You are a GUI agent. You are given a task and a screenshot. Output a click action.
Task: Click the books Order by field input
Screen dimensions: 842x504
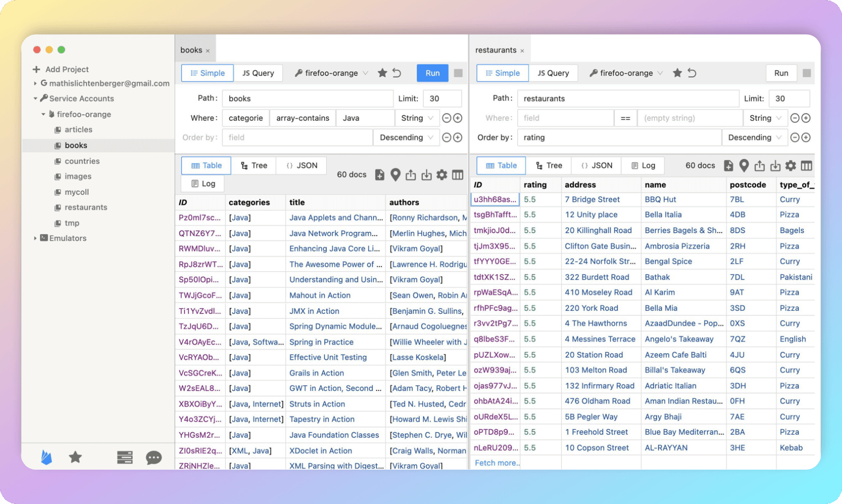click(x=298, y=137)
